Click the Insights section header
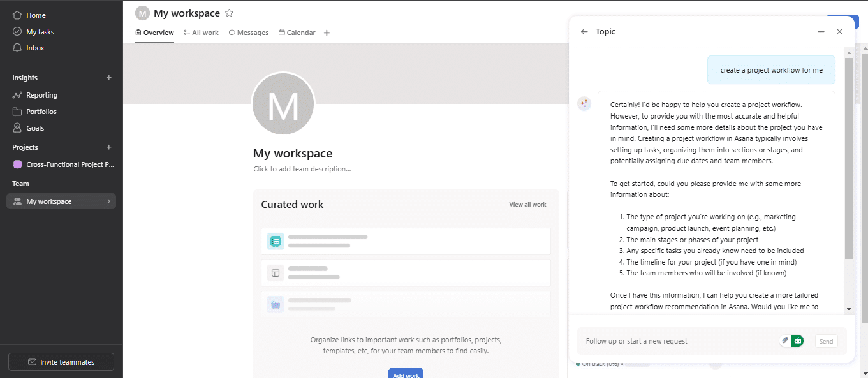The image size is (868, 378). point(25,78)
